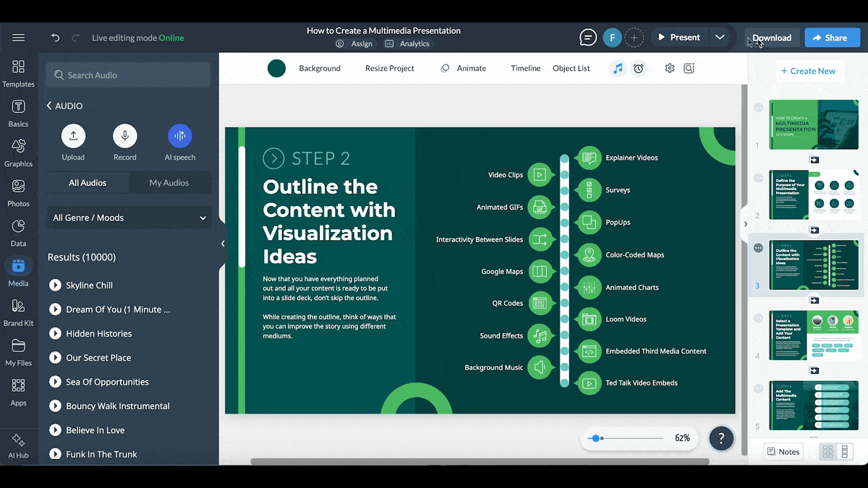The height and width of the screenshot is (488, 868).
Task: Add a collaborator with plus circle icon
Action: [634, 38]
